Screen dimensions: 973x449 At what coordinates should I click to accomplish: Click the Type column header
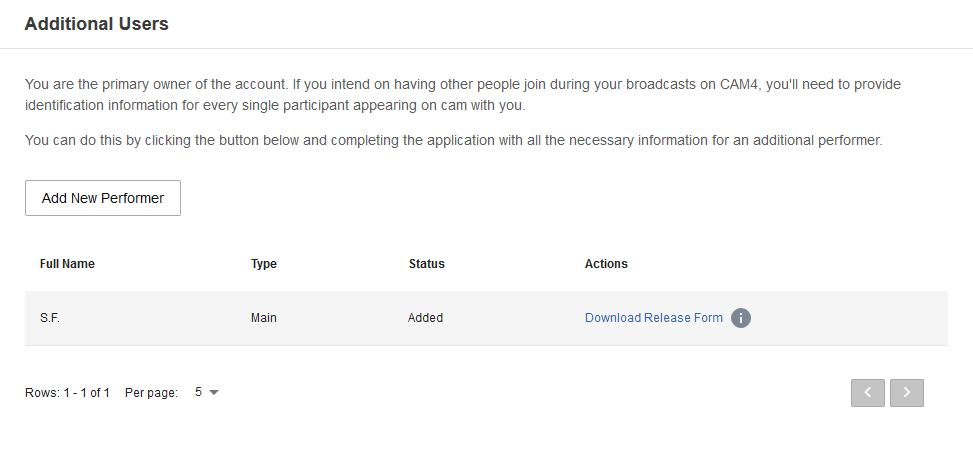coord(264,264)
